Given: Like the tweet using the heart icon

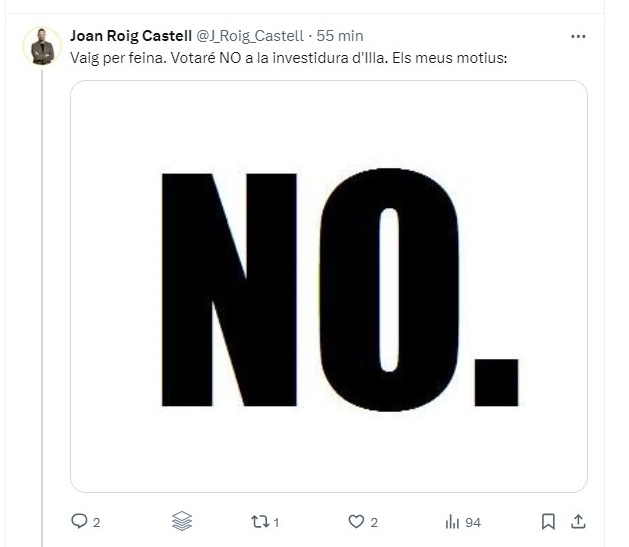Looking at the screenshot, I should (x=356, y=521).
